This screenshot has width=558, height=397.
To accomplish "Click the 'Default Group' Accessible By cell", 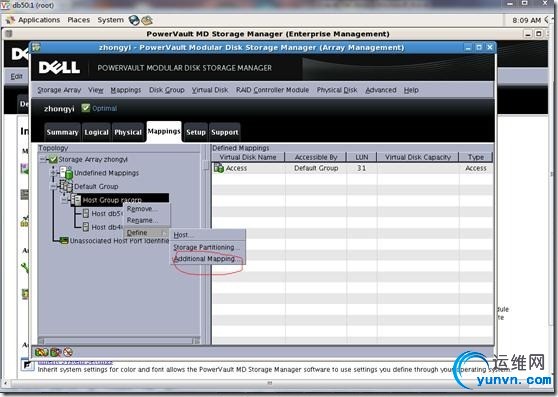I will pyautogui.click(x=316, y=168).
